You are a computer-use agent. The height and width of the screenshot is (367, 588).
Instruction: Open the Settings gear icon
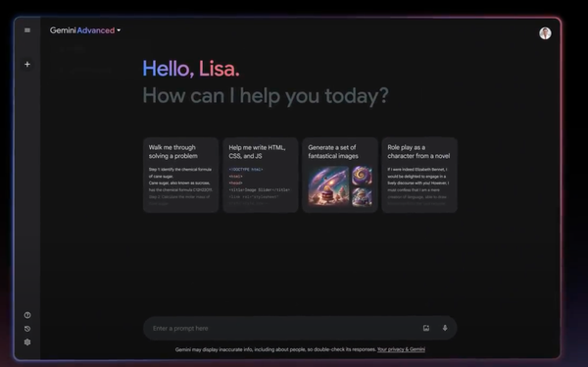pos(27,342)
